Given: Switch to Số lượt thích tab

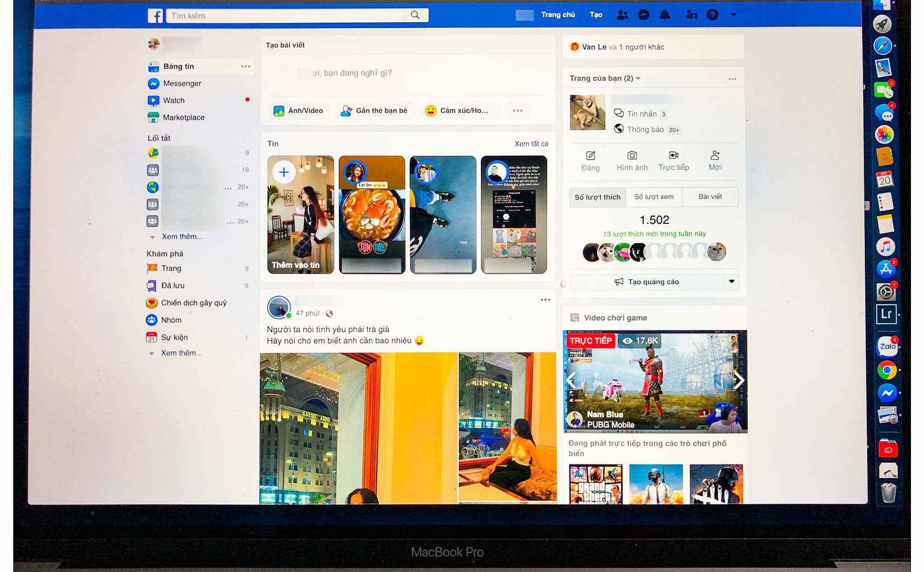Looking at the screenshot, I should point(597,197).
